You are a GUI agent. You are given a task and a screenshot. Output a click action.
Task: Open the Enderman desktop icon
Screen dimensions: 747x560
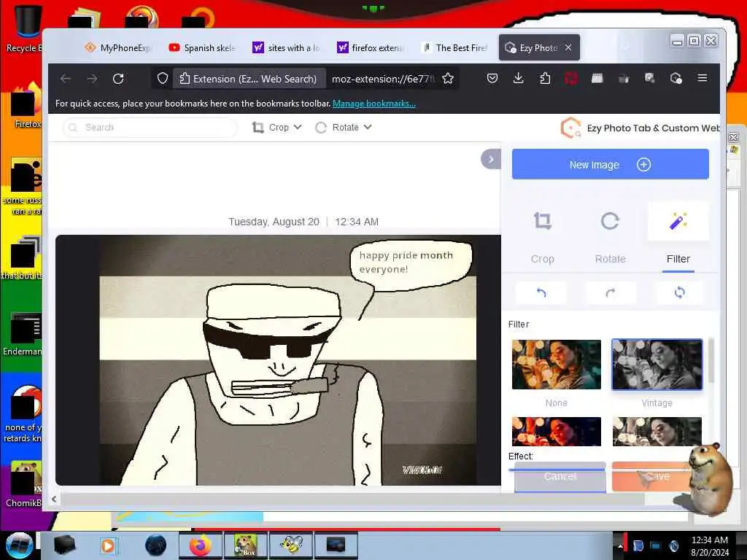point(23,334)
